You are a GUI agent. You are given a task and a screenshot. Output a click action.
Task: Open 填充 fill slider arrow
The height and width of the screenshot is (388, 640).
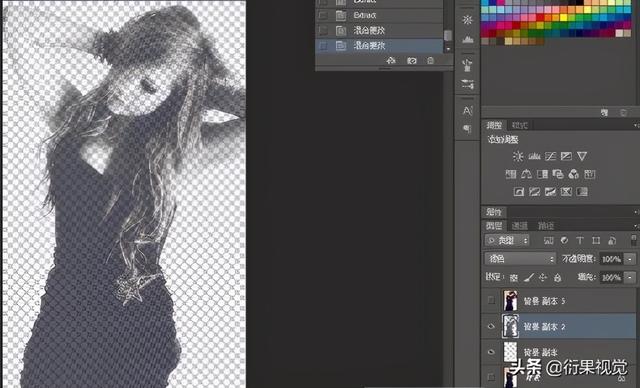(631, 277)
